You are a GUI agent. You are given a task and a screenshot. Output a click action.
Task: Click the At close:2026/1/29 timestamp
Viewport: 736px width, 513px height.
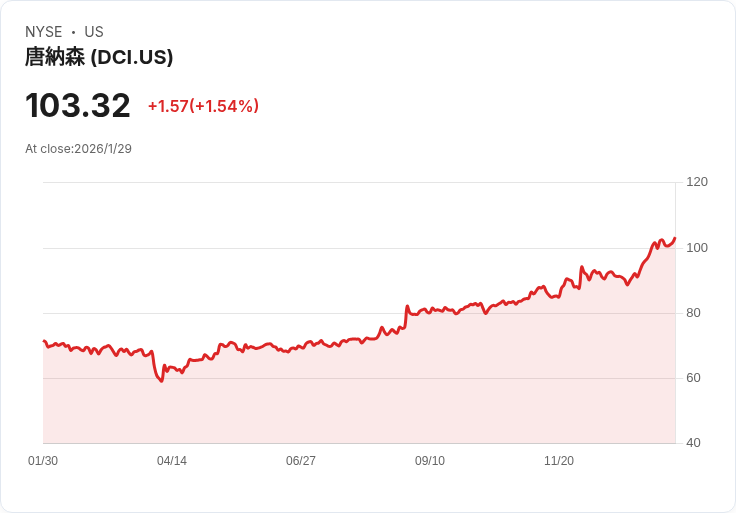[x=78, y=149]
